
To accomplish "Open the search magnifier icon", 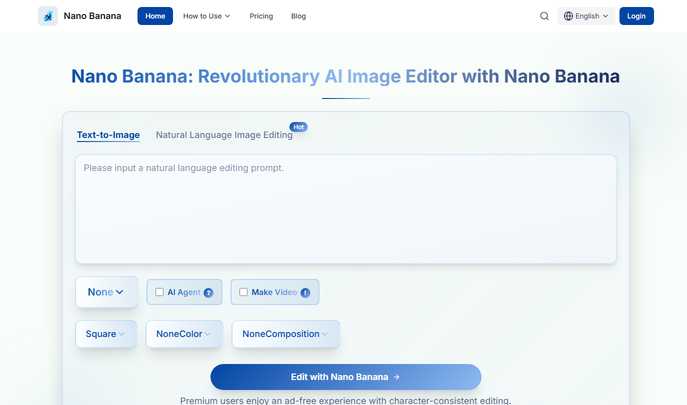I will pyautogui.click(x=544, y=16).
